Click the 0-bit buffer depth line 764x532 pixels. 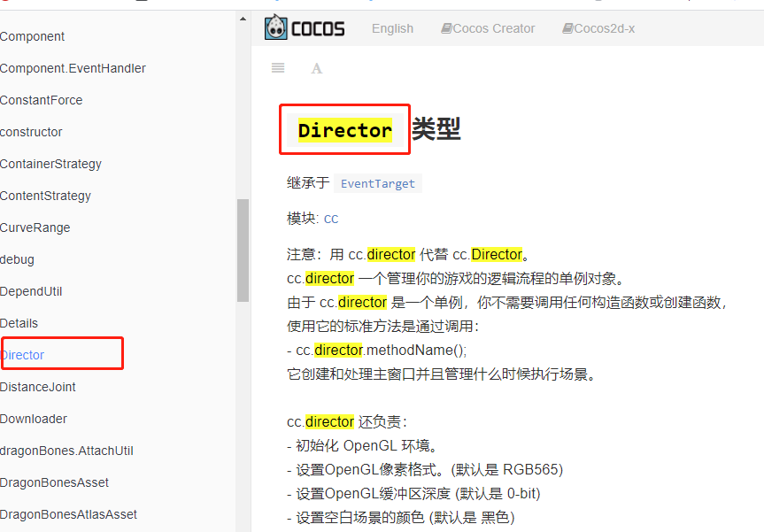pos(413,494)
